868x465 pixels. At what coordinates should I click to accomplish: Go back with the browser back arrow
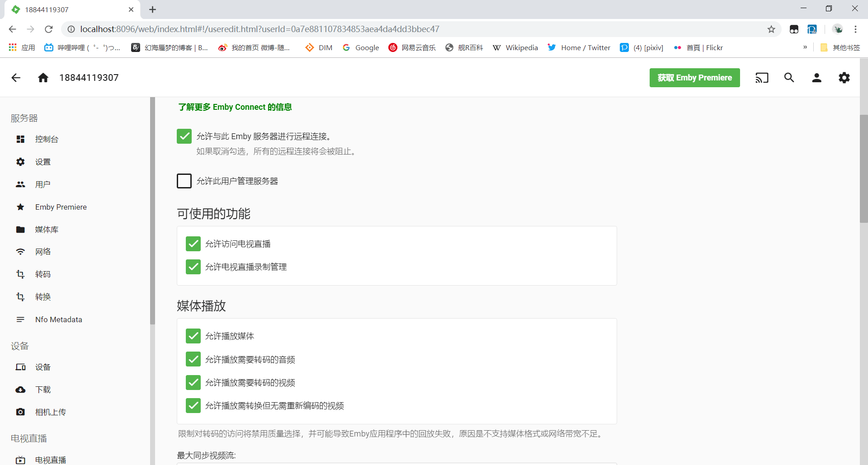tap(12, 29)
